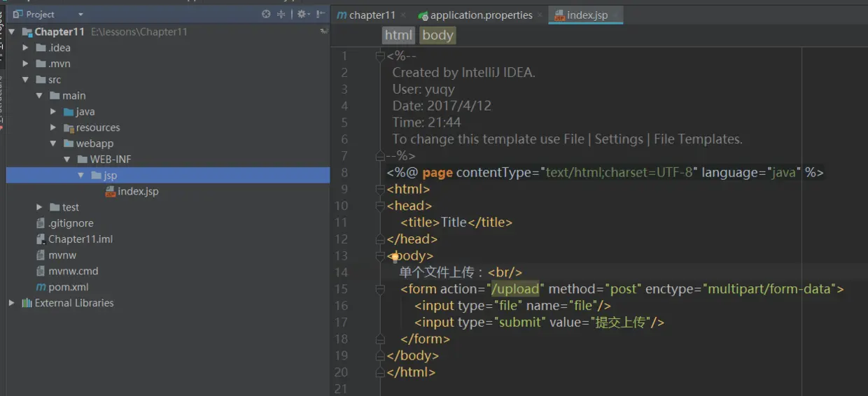Select .gitignore file in tree
Screen dimensions: 868x396
coord(70,223)
